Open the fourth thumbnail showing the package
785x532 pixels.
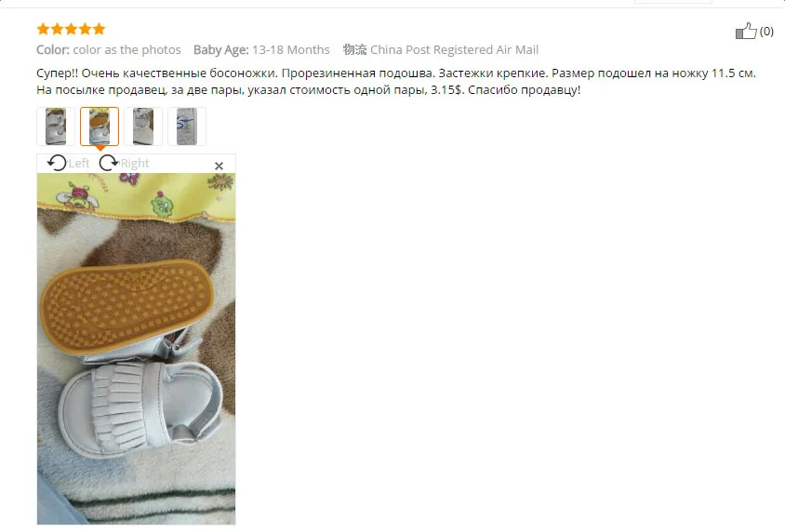187,126
